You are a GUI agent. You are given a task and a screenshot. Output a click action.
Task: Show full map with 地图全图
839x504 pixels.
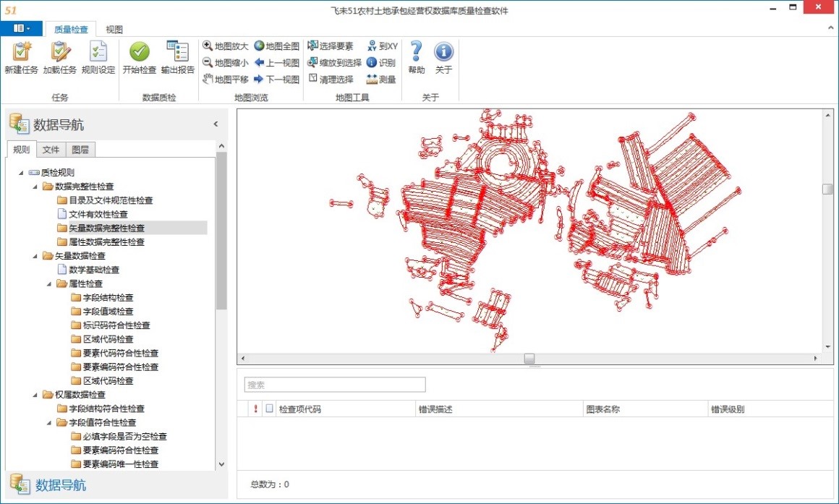(276, 46)
